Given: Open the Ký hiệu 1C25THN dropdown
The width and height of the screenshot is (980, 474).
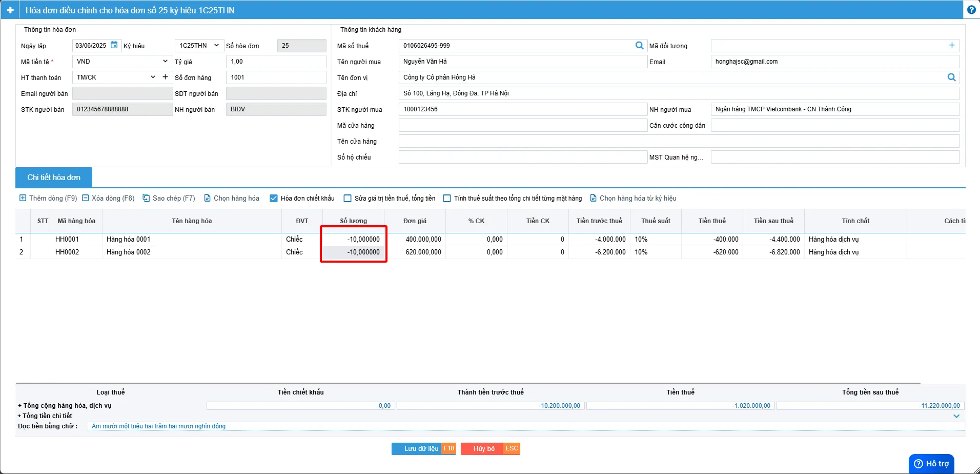Looking at the screenshot, I should [x=199, y=46].
